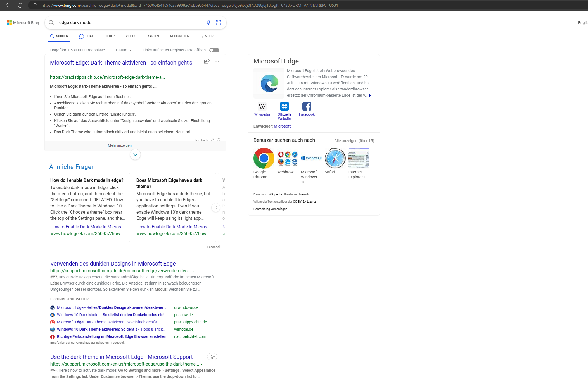Select the Google Chrome thumbnail

point(264,158)
